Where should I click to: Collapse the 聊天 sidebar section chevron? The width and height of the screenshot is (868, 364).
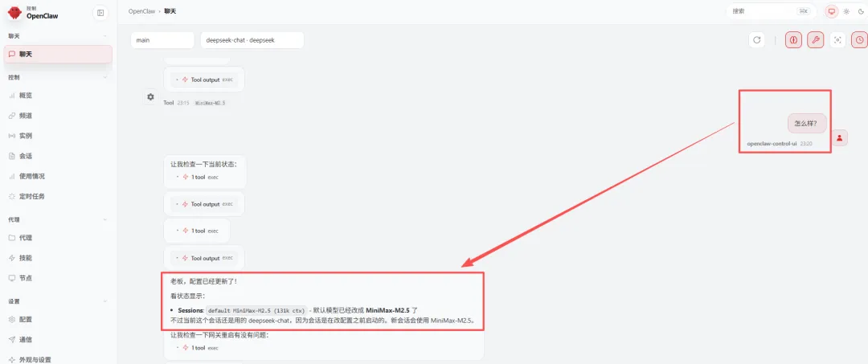click(105, 36)
